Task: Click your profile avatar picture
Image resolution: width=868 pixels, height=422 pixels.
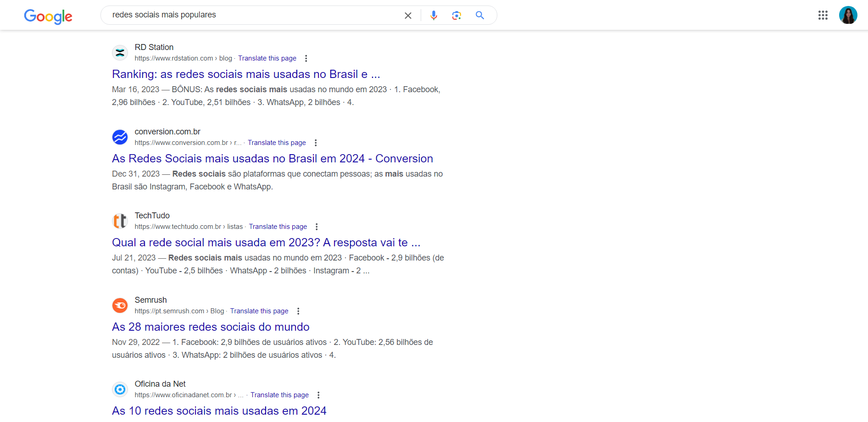Action: (x=848, y=15)
